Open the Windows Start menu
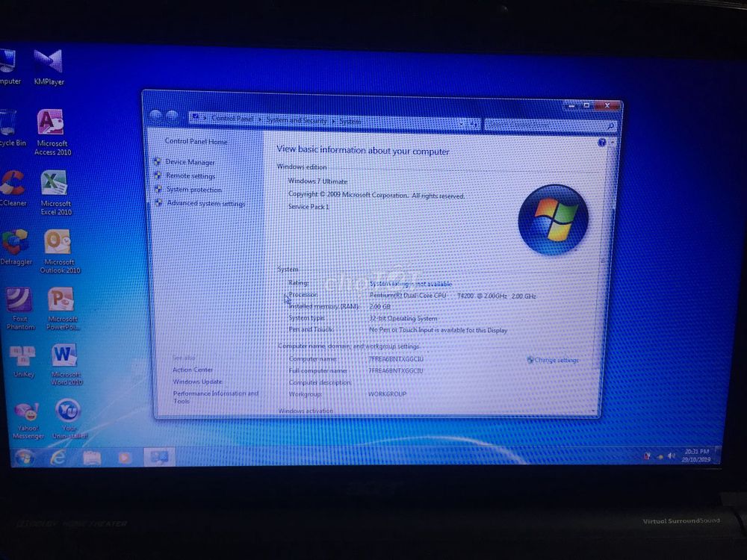The image size is (747, 560). pyautogui.click(x=25, y=458)
